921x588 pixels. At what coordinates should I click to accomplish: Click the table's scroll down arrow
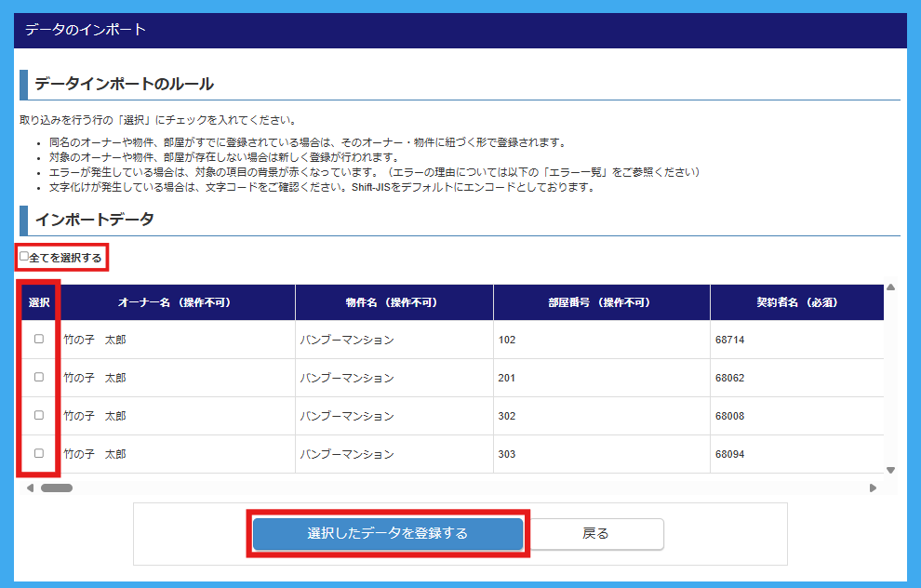click(x=890, y=471)
